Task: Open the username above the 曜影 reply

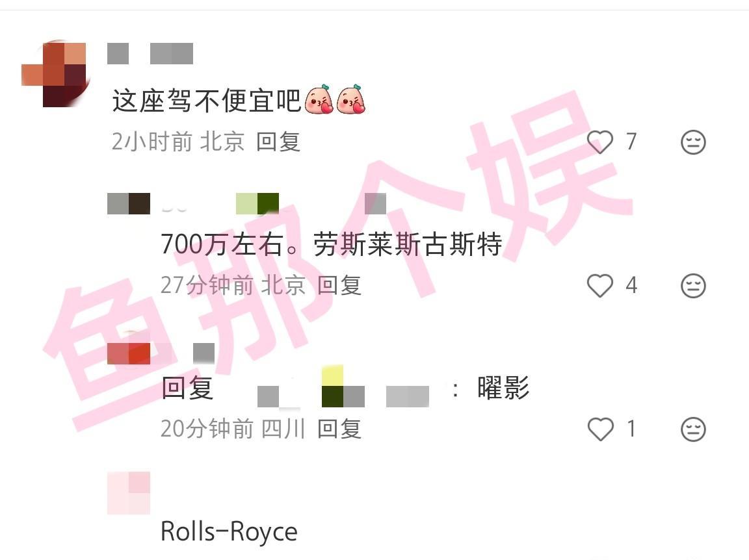Action: [x=161, y=353]
